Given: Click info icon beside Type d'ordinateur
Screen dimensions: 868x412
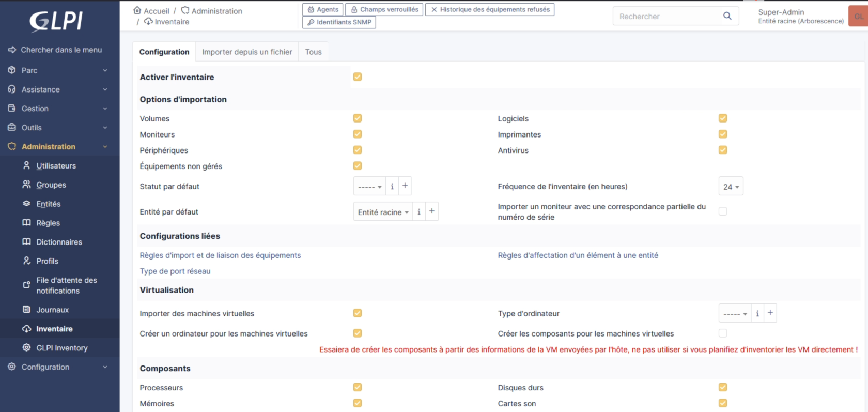Looking at the screenshot, I should (757, 313).
